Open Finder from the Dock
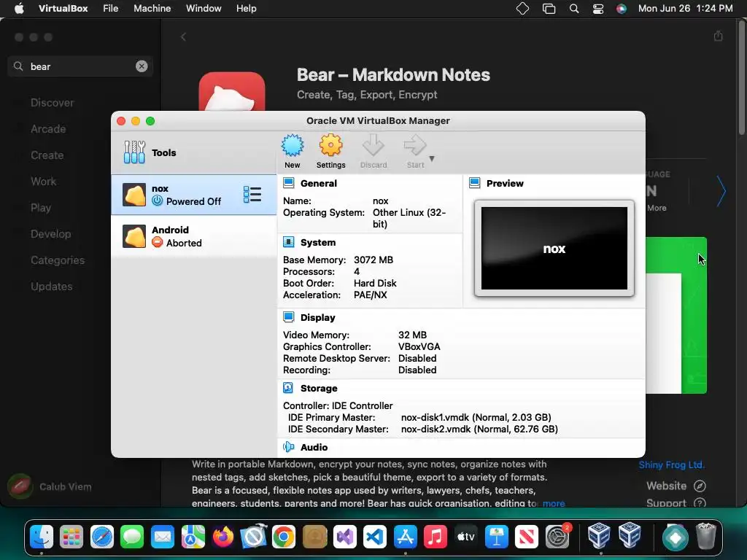Image resolution: width=747 pixels, height=560 pixels. [x=42, y=537]
